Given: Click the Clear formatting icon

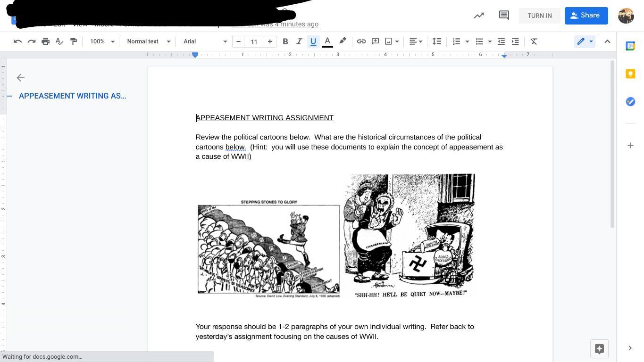Looking at the screenshot, I should coord(534,41).
